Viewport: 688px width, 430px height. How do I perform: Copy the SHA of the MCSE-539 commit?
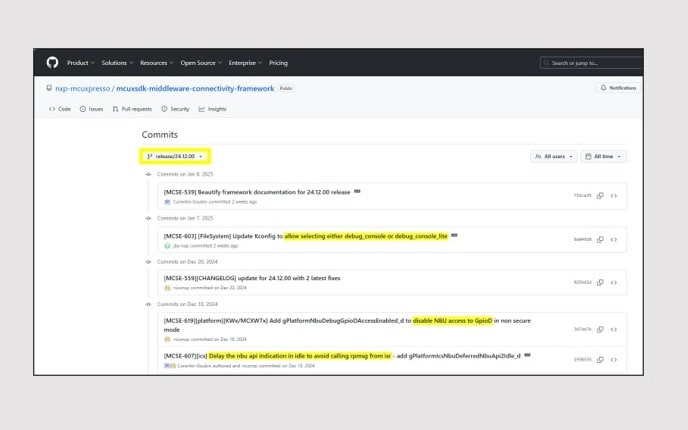coord(600,196)
